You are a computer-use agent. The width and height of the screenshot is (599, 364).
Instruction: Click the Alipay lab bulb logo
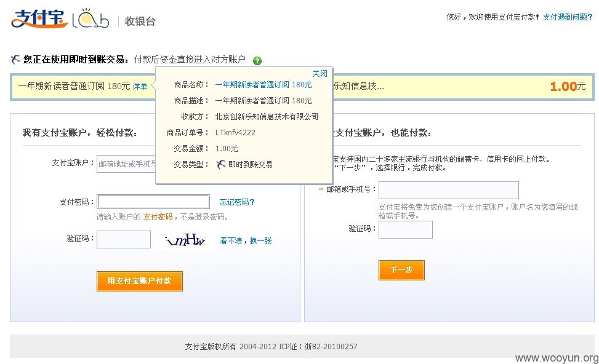pyautogui.click(x=90, y=18)
